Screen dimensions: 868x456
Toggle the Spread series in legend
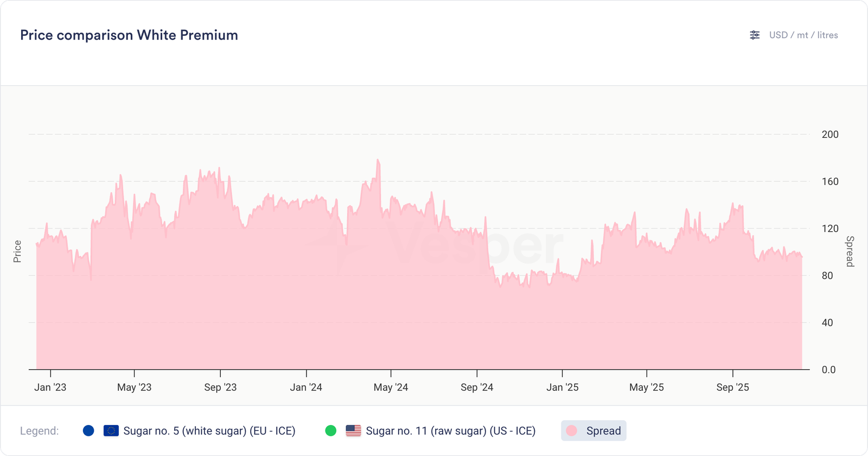(x=603, y=431)
